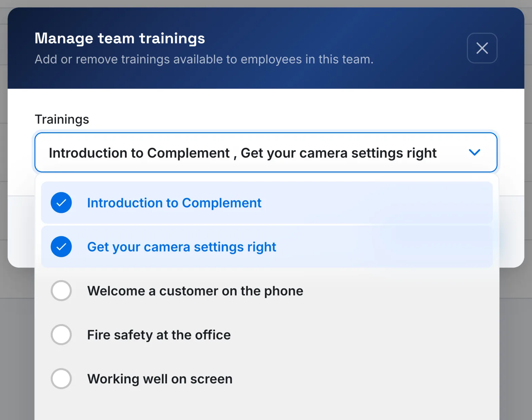Collapse the Trainings dropdown with the chevron
The width and height of the screenshot is (532, 420).
pyautogui.click(x=474, y=153)
